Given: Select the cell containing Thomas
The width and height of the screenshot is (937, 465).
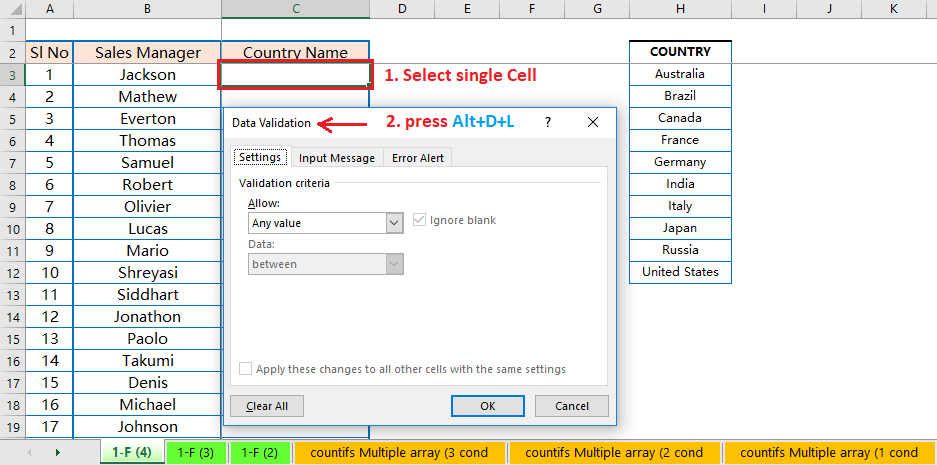Looking at the screenshot, I should pyautogui.click(x=147, y=140).
